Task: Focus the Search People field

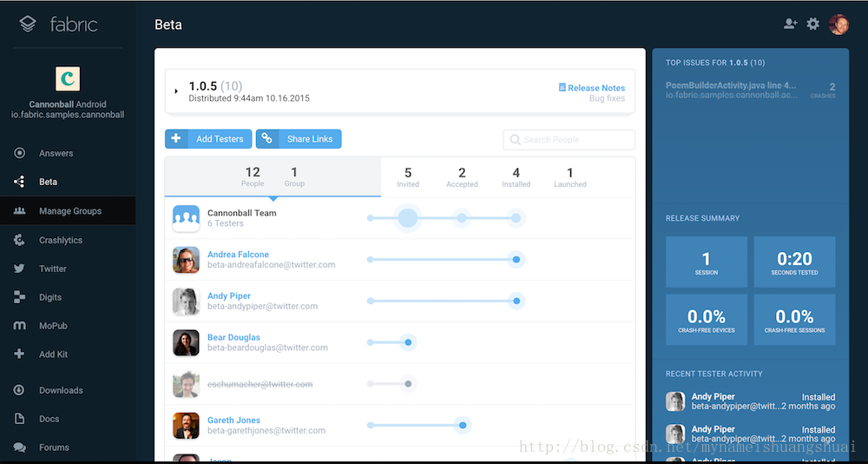Action: coord(569,140)
